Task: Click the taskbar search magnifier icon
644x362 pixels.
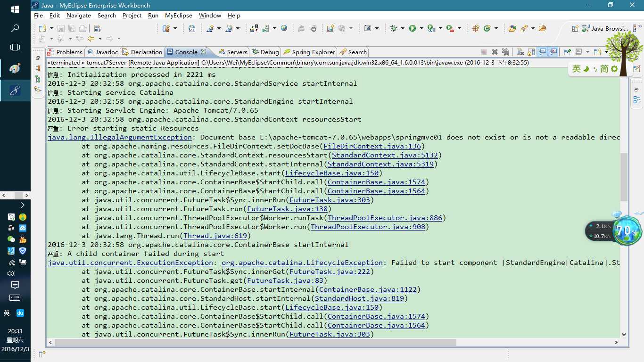Action: (15, 28)
